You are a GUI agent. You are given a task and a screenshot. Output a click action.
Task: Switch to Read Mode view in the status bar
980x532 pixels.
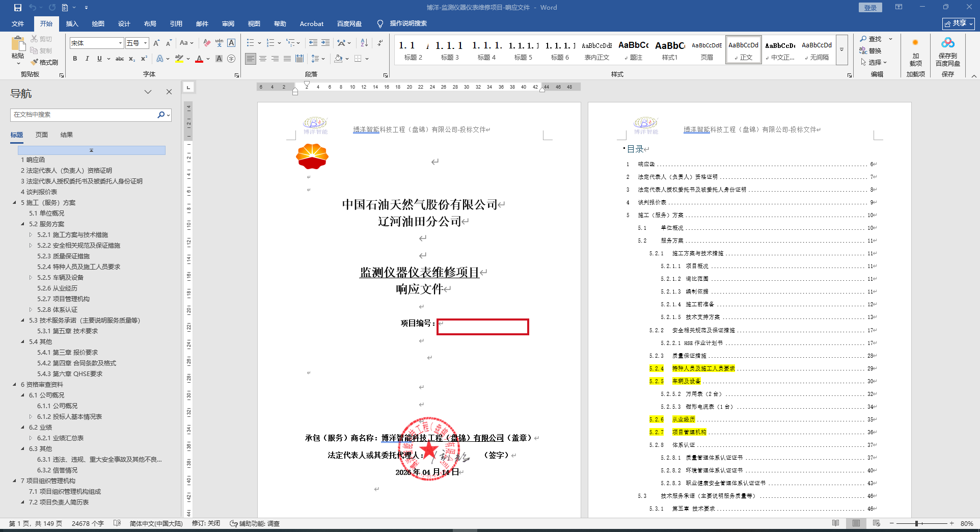[836, 523]
